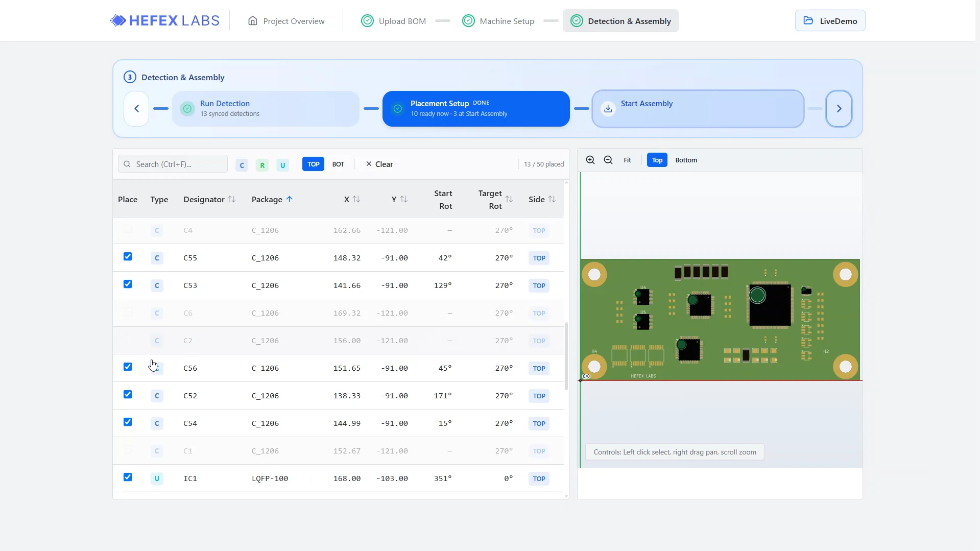Viewport: 980px width, 551px height.
Task: Click the Upload BOM checkmark icon
Action: coord(367,21)
